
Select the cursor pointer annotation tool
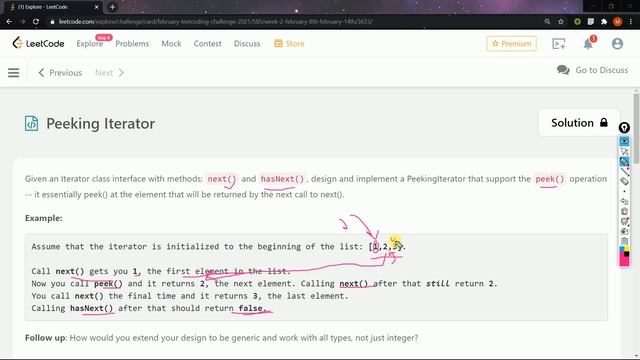pos(624,151)
